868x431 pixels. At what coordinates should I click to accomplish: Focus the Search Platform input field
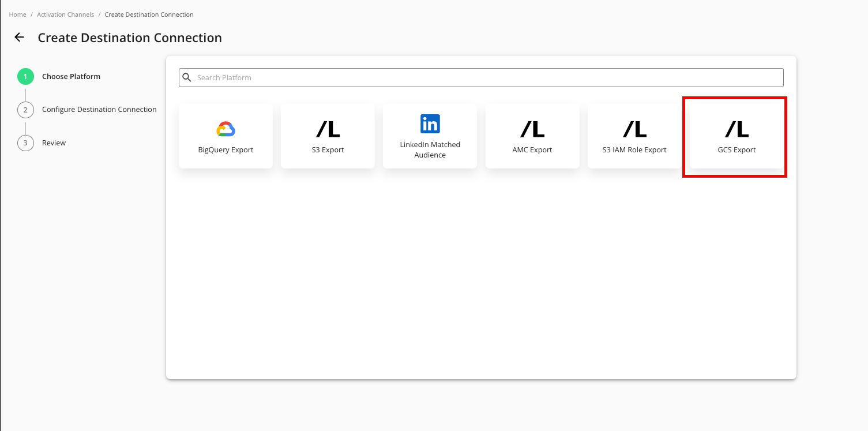tap(484, 77)
